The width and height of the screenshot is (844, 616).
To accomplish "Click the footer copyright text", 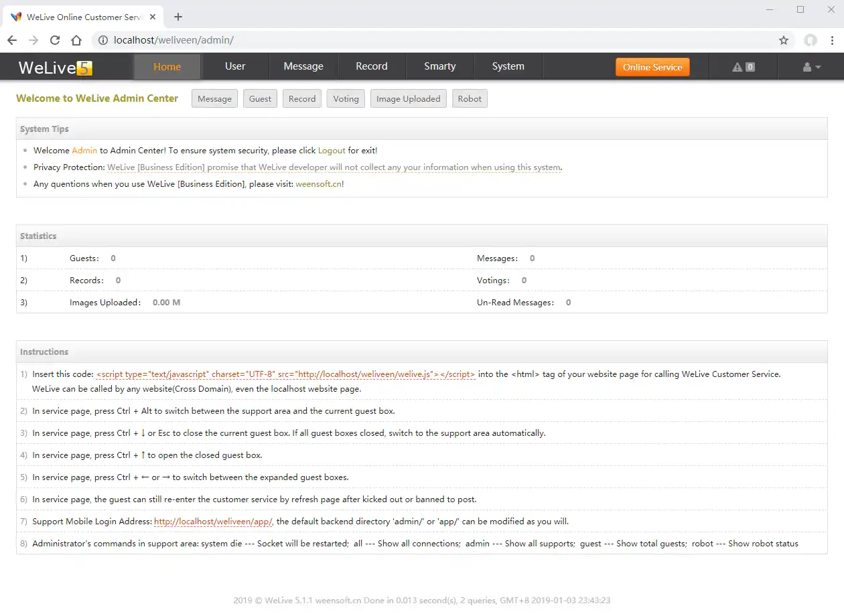I will [x=422, y=601].
